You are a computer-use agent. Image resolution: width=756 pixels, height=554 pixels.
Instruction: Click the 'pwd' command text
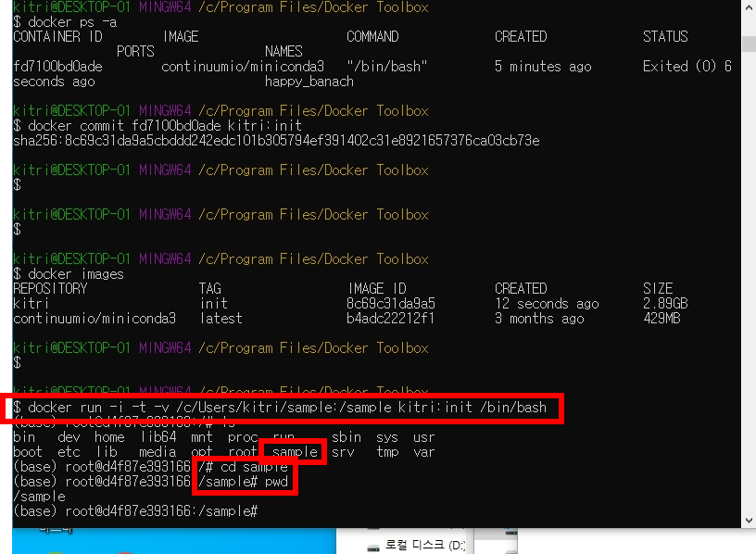click(276, 482)
